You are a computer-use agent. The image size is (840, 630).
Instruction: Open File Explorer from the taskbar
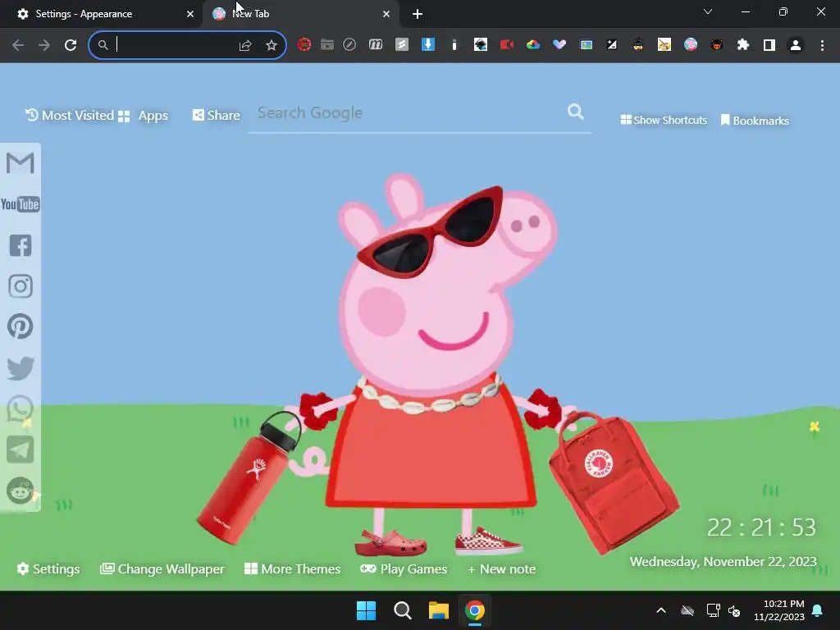[438, 610]
